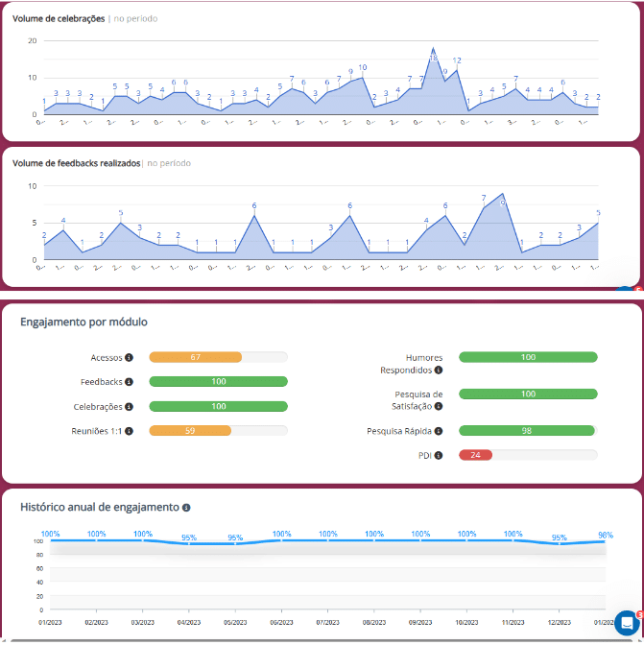Click the info icon next to PDI

pos(439,455)
